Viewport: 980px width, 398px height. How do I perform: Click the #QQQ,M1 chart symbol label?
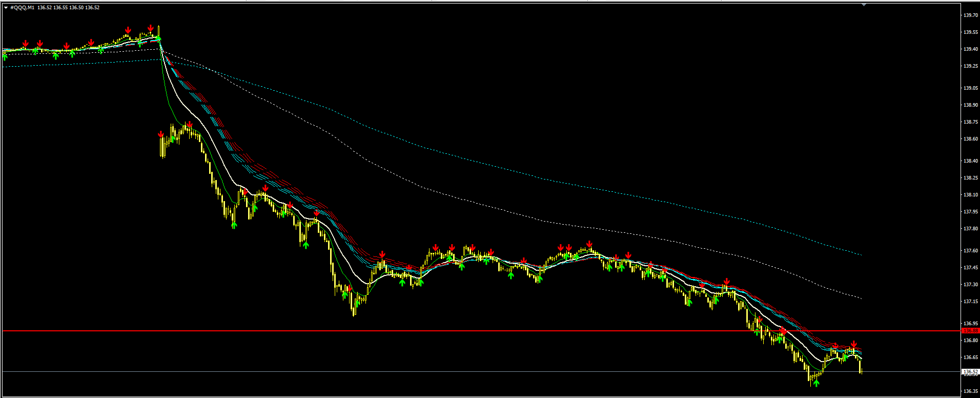tap(23, 8)
